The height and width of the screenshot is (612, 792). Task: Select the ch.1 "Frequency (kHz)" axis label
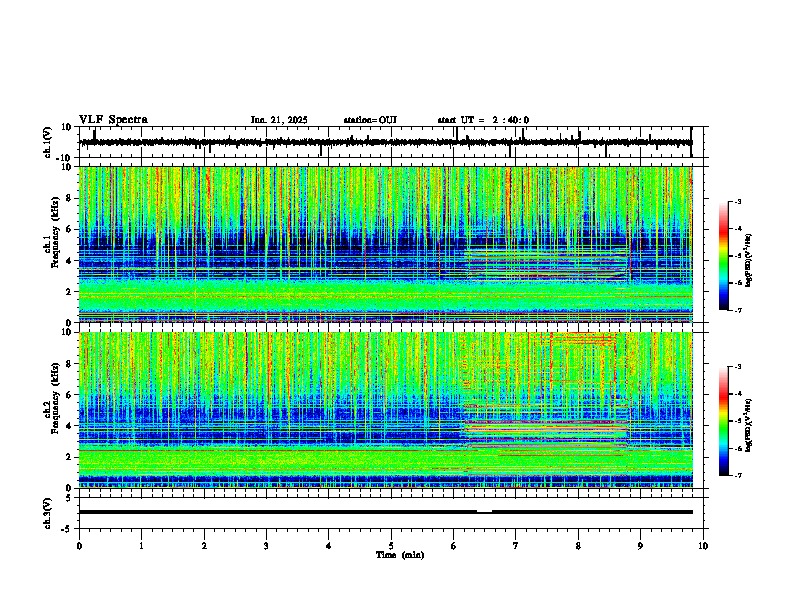pos(55,232)
